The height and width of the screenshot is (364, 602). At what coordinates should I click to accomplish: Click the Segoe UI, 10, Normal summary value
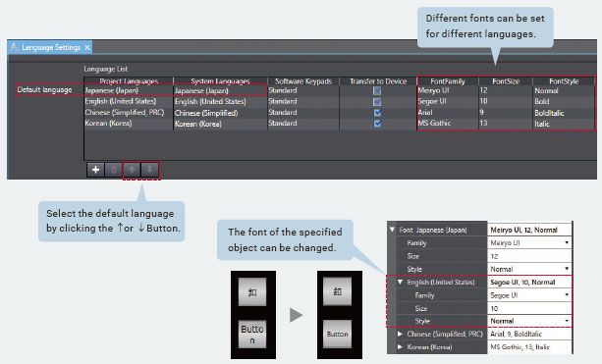529,283
